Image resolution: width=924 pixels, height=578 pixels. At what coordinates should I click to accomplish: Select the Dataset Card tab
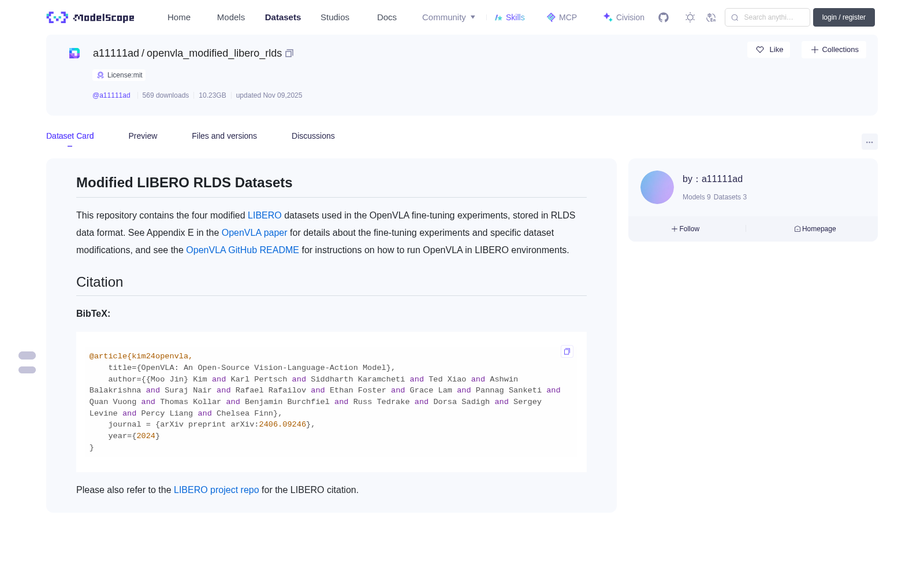(70, 136)
